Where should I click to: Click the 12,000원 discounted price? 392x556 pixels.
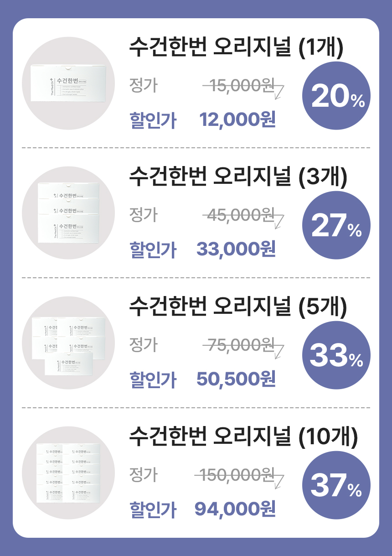tap(237, 120)
